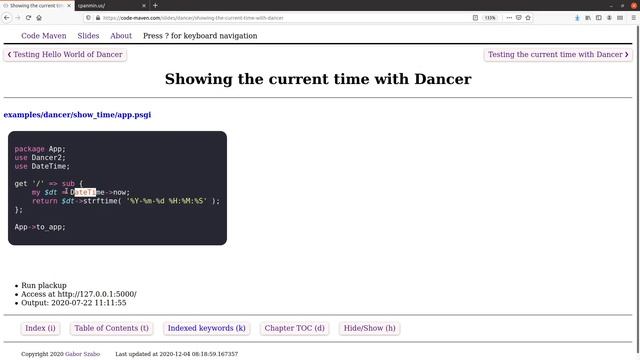640x360 pixels.
Task: Click the highlighted DateTime in code
Action: (85, 192)
